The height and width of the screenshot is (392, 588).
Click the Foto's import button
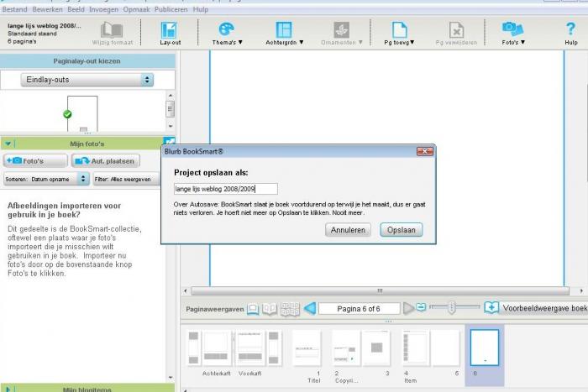pyautogui.click(x=35, y=161)
